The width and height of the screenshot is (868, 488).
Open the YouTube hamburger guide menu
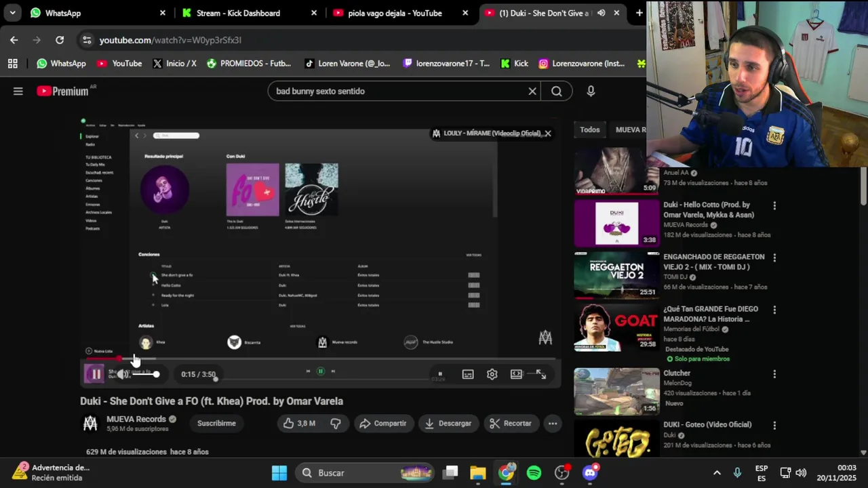[x=18, y=91]
